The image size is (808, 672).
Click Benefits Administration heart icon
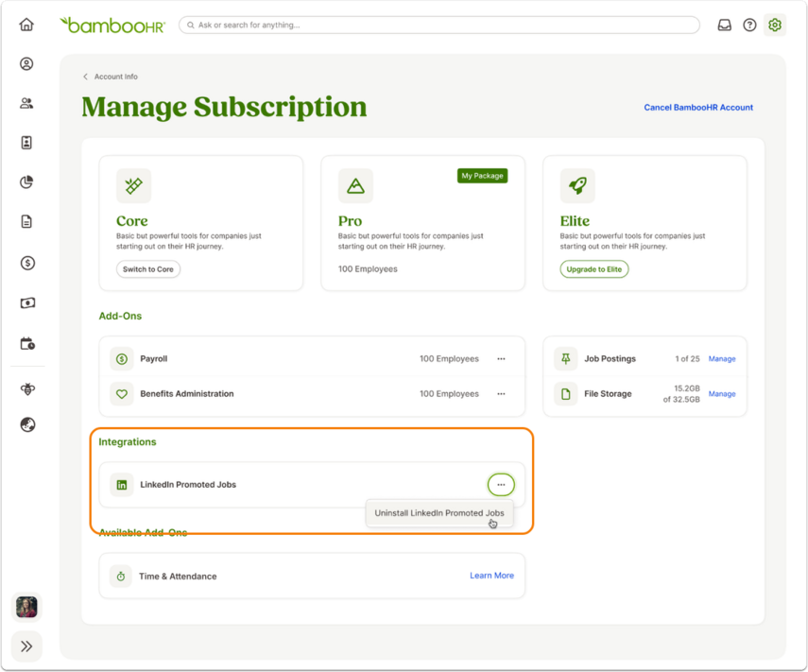point(122,394)
